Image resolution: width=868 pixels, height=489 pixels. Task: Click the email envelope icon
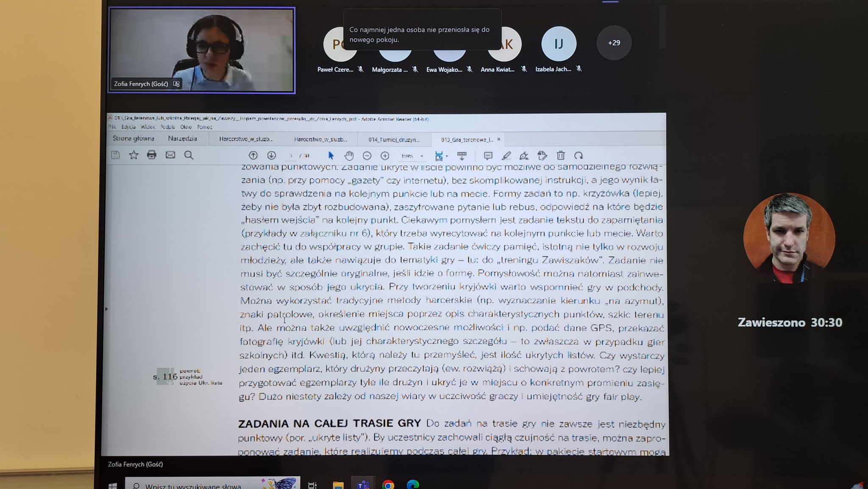170,155
